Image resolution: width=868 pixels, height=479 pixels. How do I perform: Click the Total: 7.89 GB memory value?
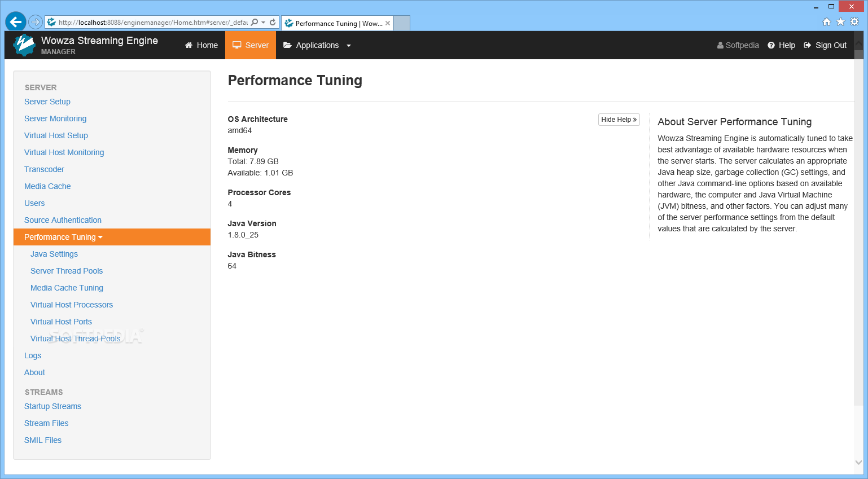click(253, 161)
